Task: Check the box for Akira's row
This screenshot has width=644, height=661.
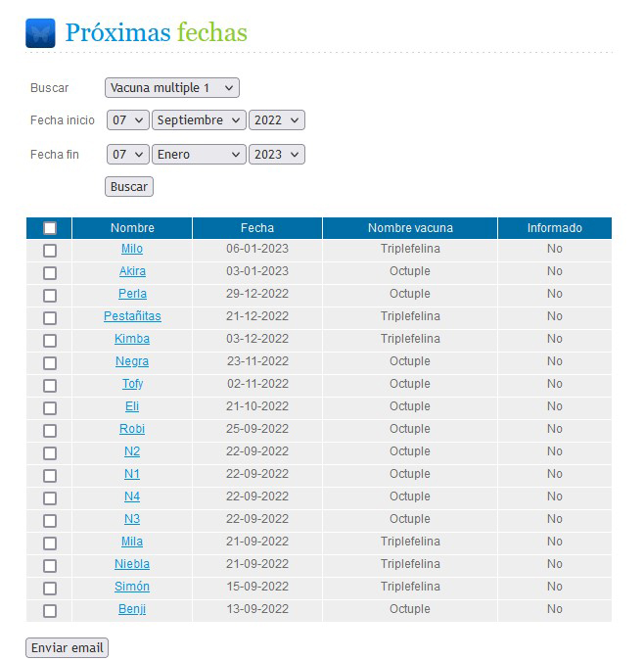Action: (50, 273)
